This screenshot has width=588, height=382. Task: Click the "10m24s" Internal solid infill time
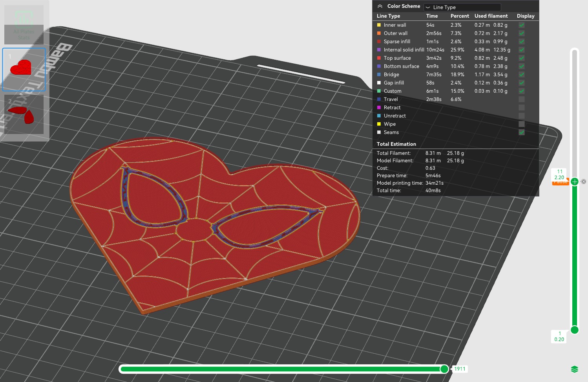click(x=435, y=50)
